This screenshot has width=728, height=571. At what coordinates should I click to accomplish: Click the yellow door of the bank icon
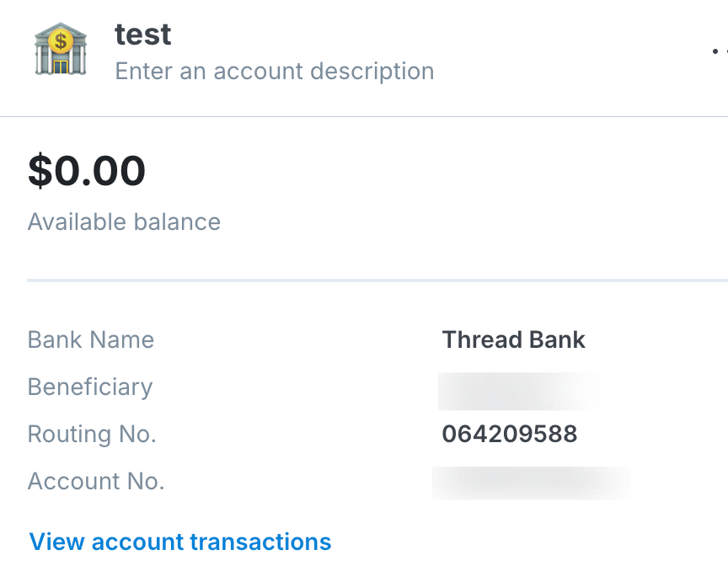pos(61,65)
